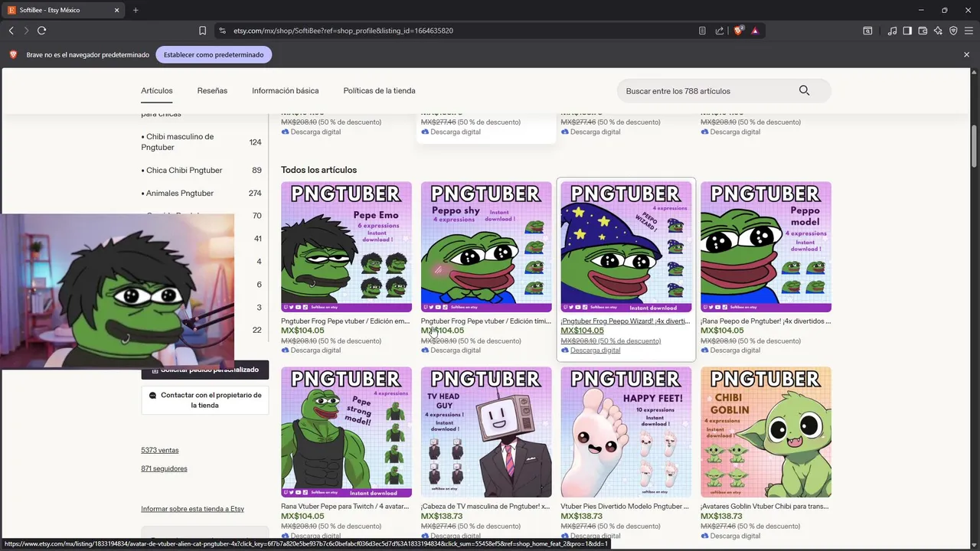Open 'Vtuber Pies Divertido Modelo Pngtuber' title

(x=626, y=507)
